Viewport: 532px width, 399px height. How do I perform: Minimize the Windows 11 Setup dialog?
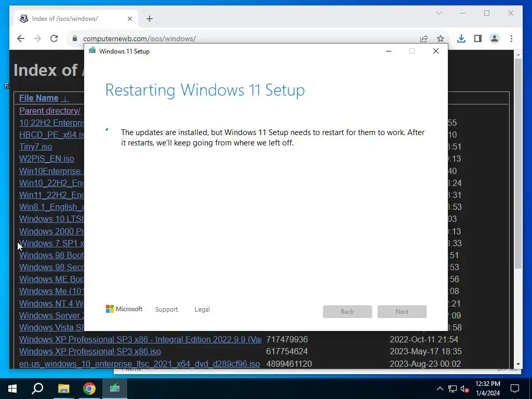[x=389, y=51]
